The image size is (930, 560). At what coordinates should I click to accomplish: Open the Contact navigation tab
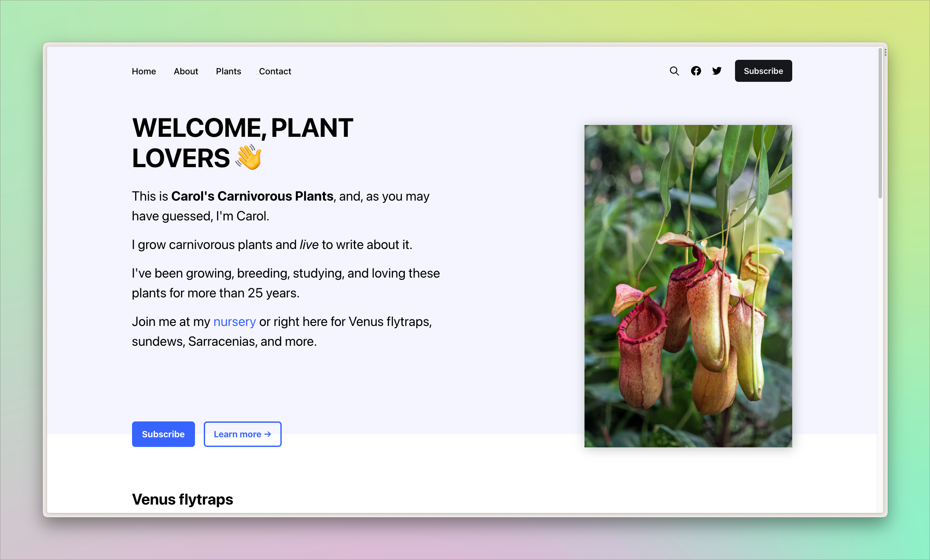coord(275,71)
